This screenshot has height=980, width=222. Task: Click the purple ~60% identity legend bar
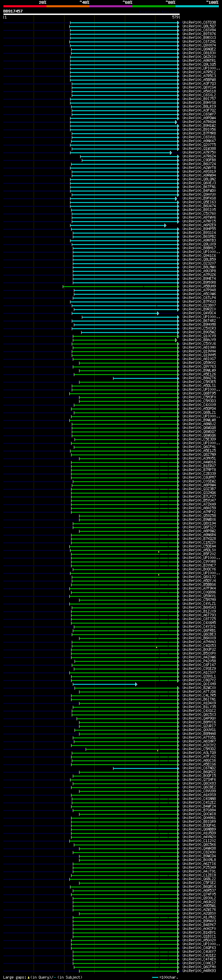pos(111,6)
